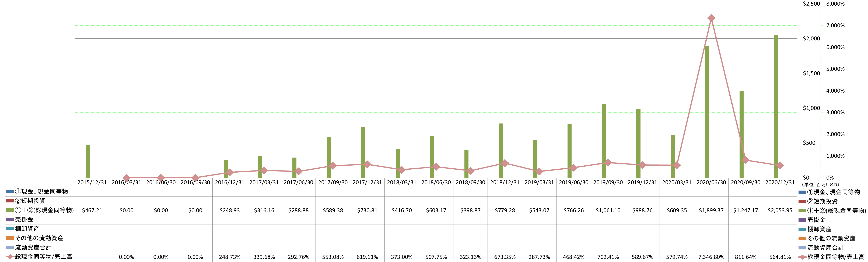Click the （単位:百万USD） unit label

tap(821, 185)
